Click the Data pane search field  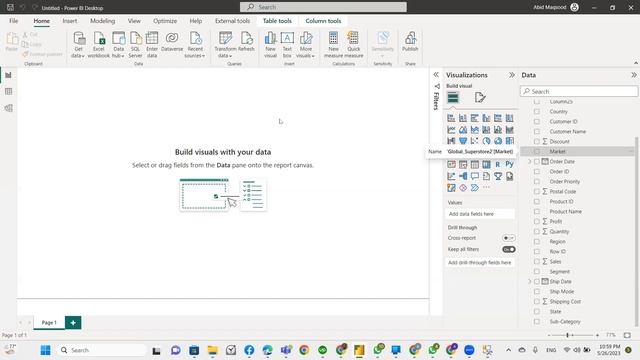click(579, 91)
